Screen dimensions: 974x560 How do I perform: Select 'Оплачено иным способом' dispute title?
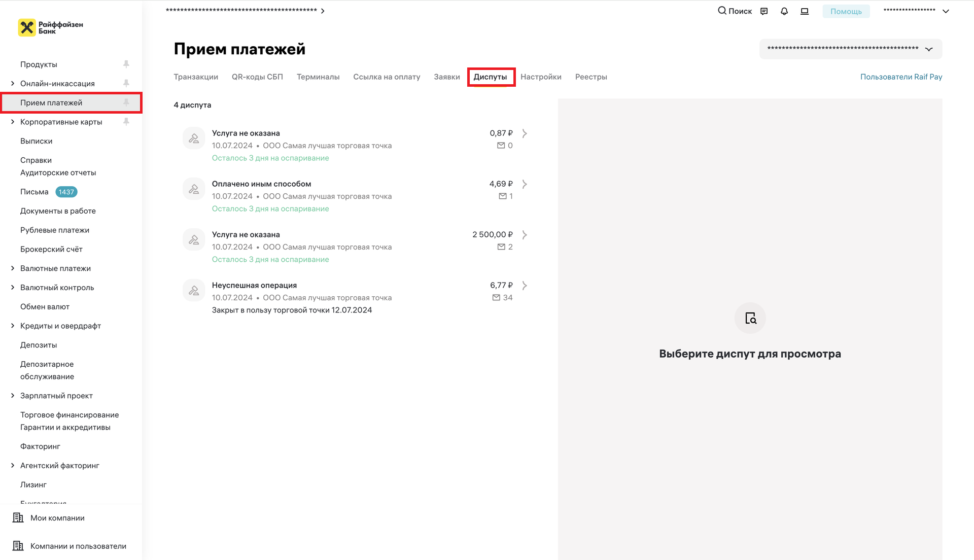tap(261, 184)
